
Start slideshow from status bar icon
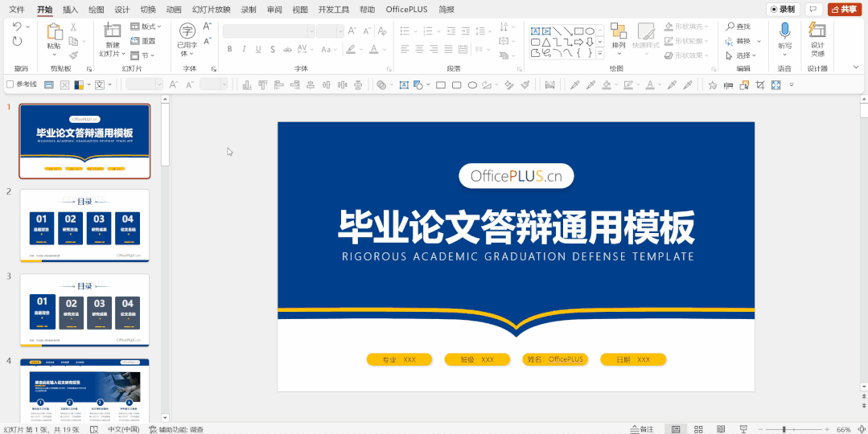tap(743, 429)
